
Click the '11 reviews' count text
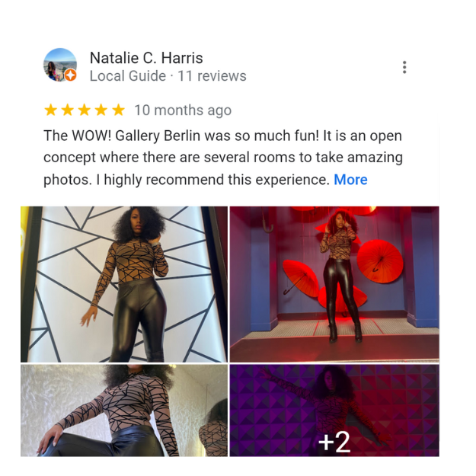coord(212,76)
